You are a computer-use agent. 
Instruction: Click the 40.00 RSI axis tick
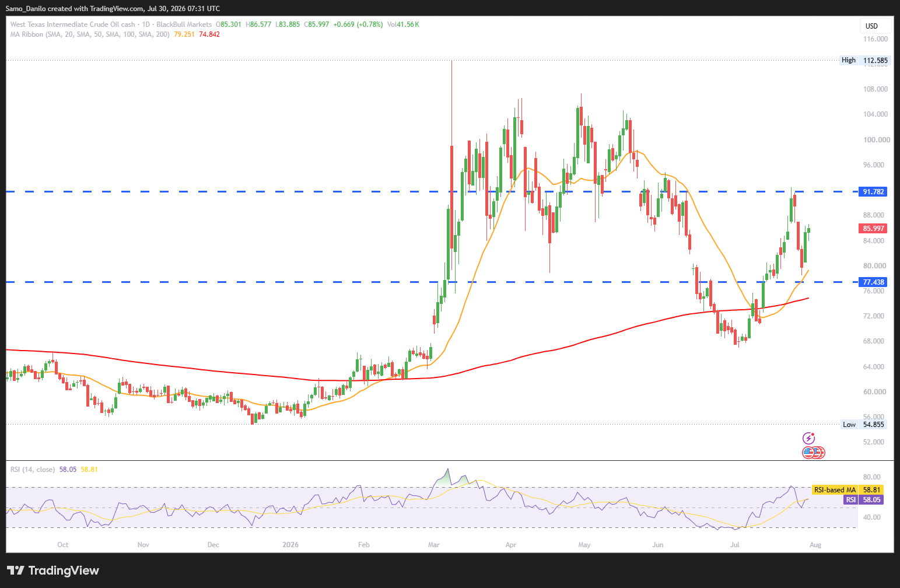872,517
